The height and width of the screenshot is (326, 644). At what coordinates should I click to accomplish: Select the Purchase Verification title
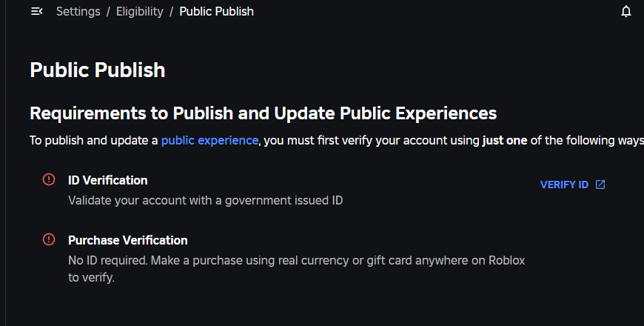point(127,240)
